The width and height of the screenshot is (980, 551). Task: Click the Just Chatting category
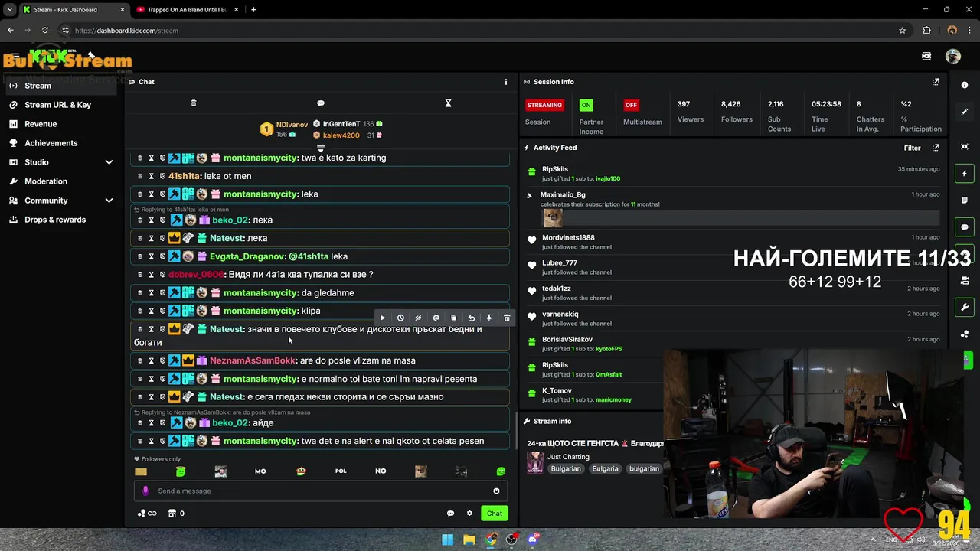click(568, 457)
